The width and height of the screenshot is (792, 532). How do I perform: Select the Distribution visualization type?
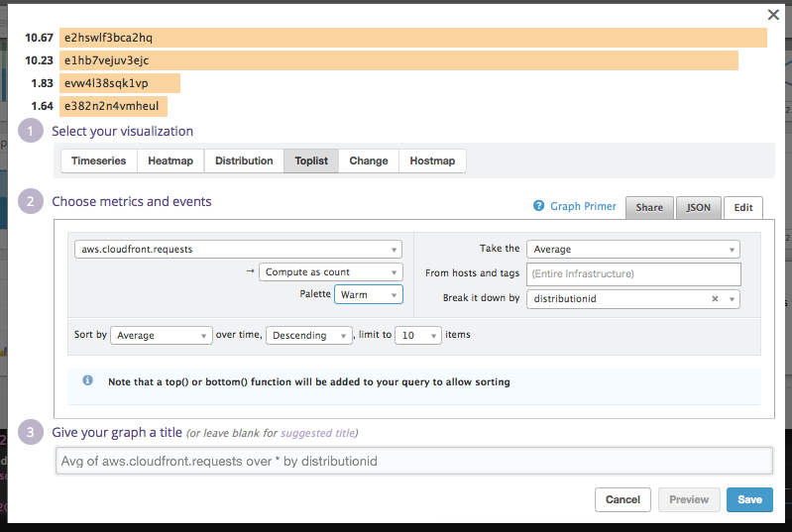point(244,160)
